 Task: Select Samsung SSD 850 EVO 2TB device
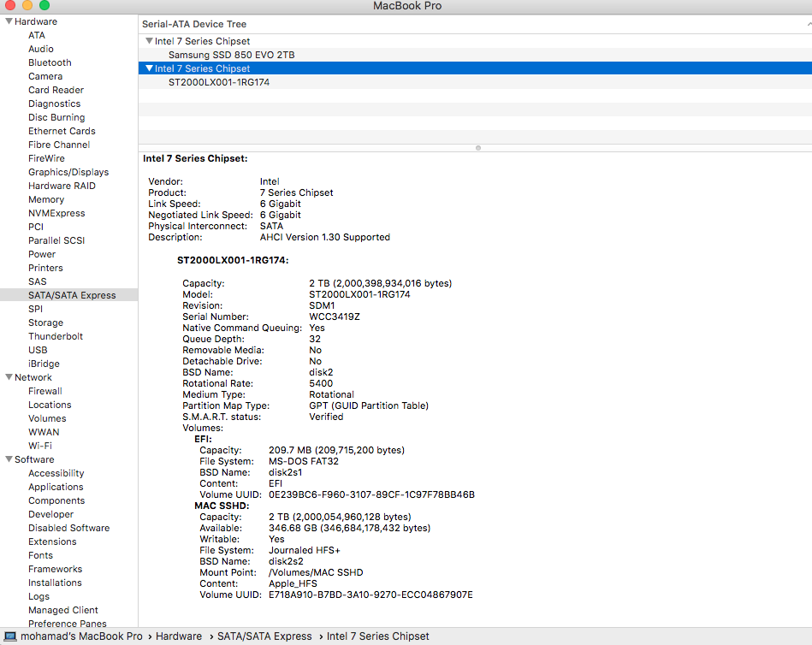point(232,55)
